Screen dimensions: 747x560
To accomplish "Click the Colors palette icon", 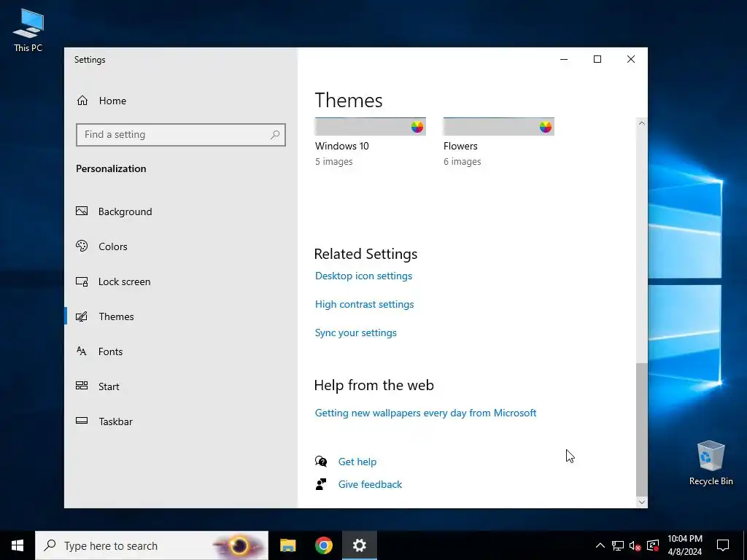I will click(x=82, y=246).
